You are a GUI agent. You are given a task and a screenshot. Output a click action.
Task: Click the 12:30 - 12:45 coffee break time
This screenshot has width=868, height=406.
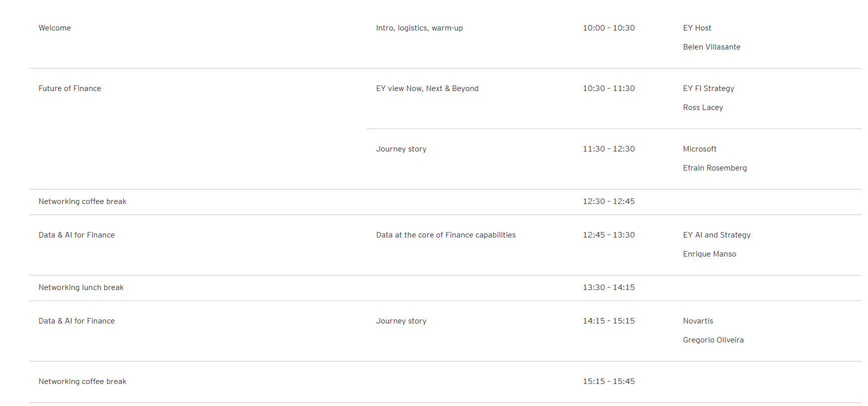tap(608, 201)
